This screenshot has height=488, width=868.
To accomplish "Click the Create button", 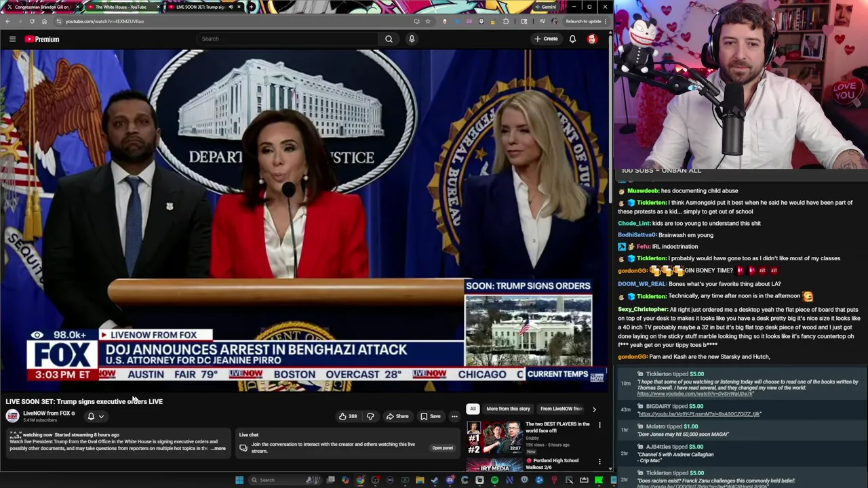I will [546, 39].
